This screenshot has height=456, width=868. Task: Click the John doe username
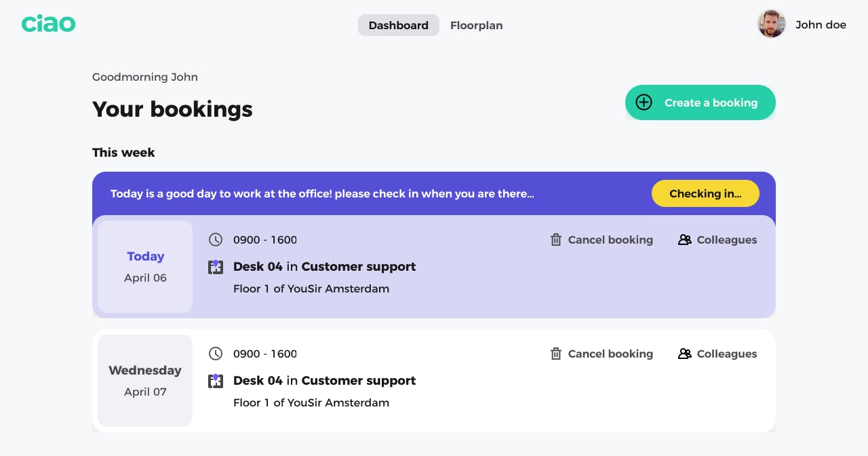click(x=821, y=24)
